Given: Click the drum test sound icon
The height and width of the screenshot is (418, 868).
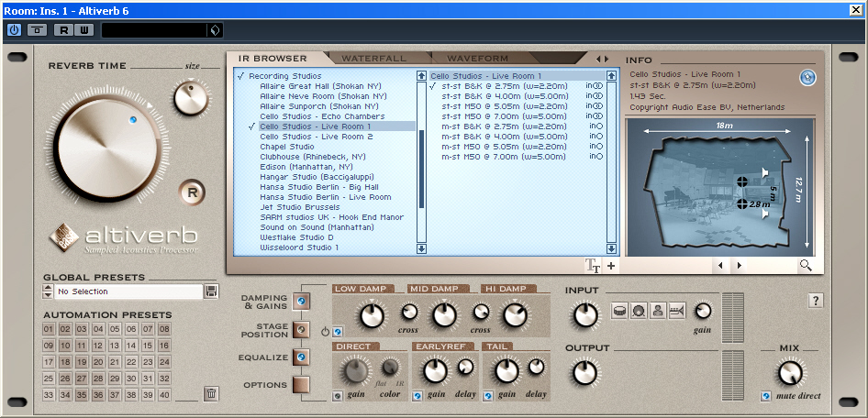Looking at the screenshot, I should pyautogui.click(x=620, y=312).
